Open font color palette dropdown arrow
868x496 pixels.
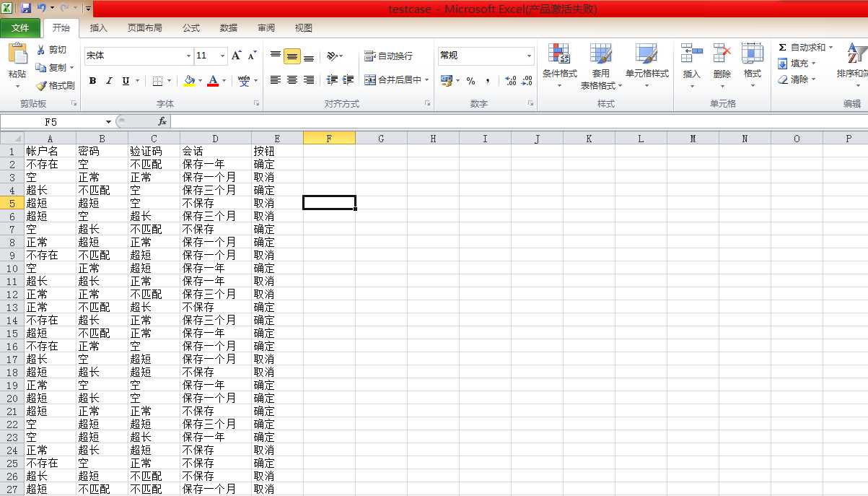click(x=224, y=81)
